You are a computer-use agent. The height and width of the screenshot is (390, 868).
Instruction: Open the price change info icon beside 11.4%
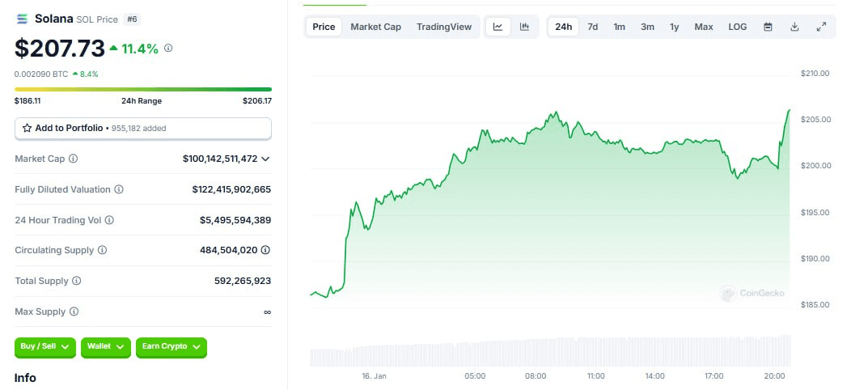click(x=168, y=49)
